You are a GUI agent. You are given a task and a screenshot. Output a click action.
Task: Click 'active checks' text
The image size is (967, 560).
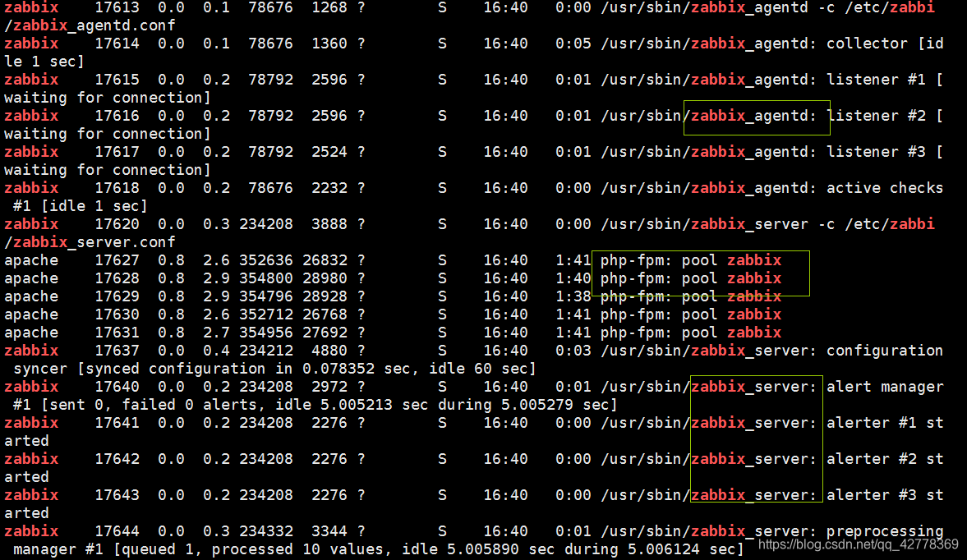coord(884,189)
